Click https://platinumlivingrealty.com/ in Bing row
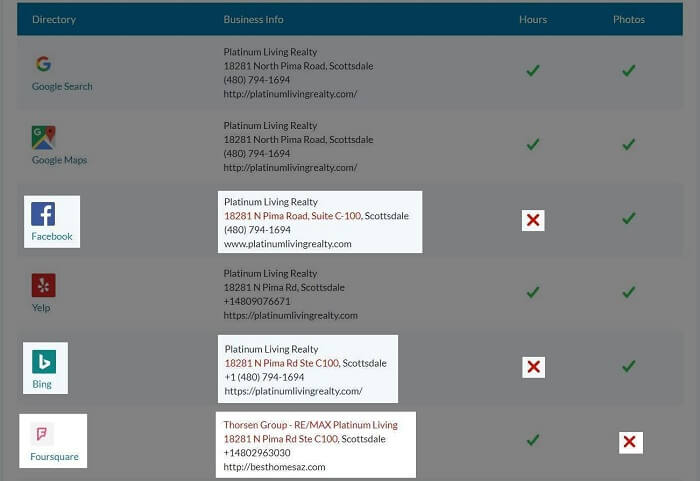The width and height of the screenshot is (700, 481). coord(293,391)
